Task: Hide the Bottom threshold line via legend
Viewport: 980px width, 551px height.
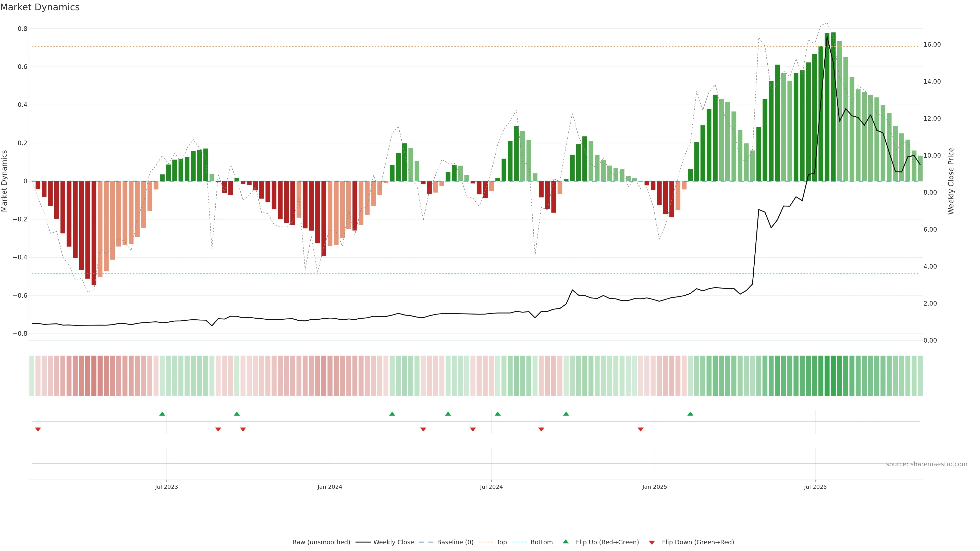Action: coord(541,542)
